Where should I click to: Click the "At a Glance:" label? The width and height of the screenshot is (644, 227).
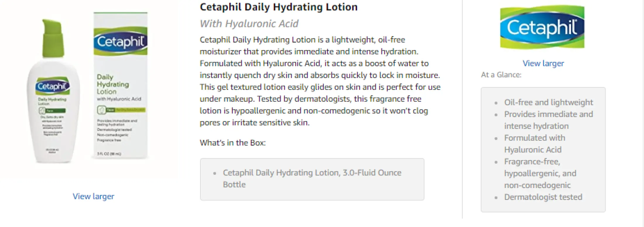coord(501,75)
